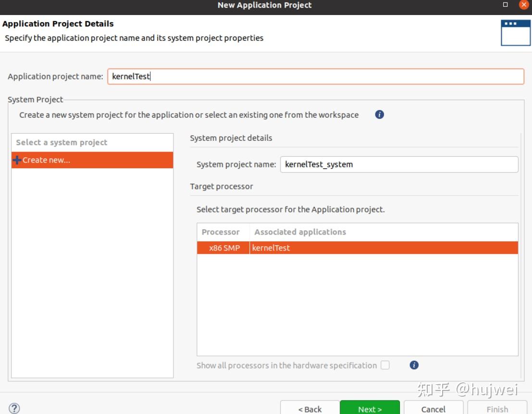Image resolution: width=532 pixels, height=414 pixels.
Task: Maximize the New Application Project dialog
Action: point(505,5)
